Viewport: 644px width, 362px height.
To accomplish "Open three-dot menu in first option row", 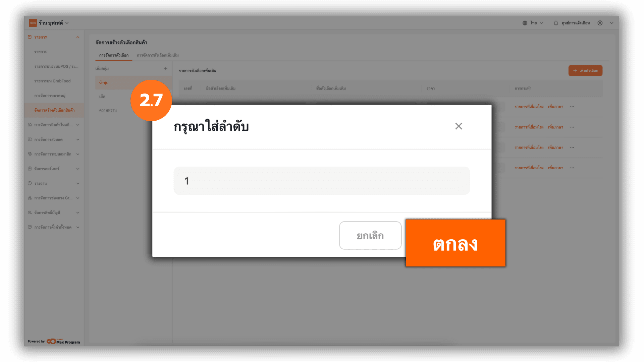I will coord(572,107).
